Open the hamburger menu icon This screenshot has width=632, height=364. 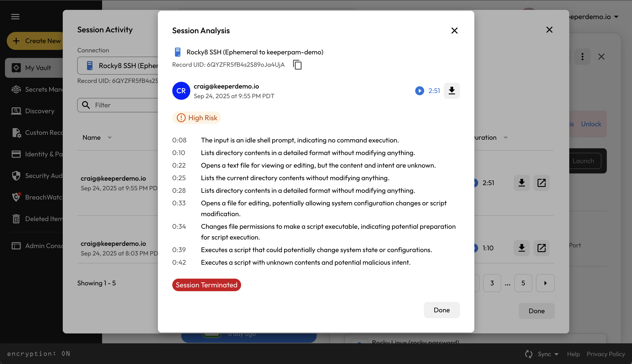coord(15,17)
